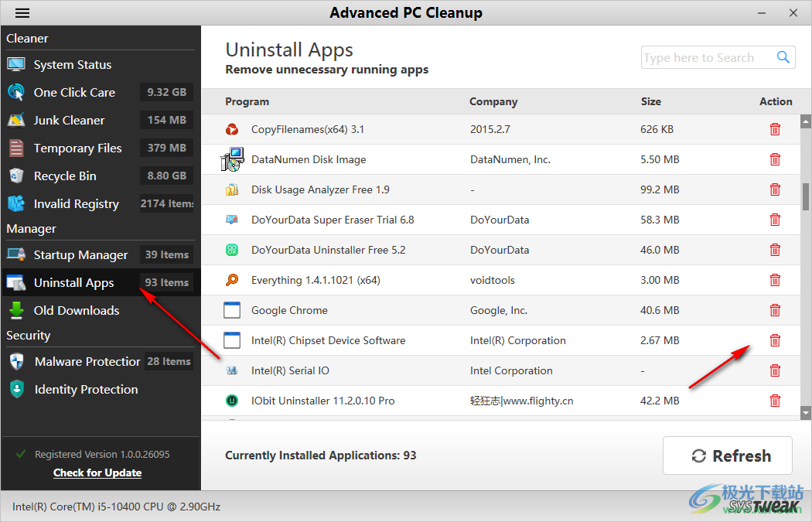Click the Refresh button

(x=728, y=455)
